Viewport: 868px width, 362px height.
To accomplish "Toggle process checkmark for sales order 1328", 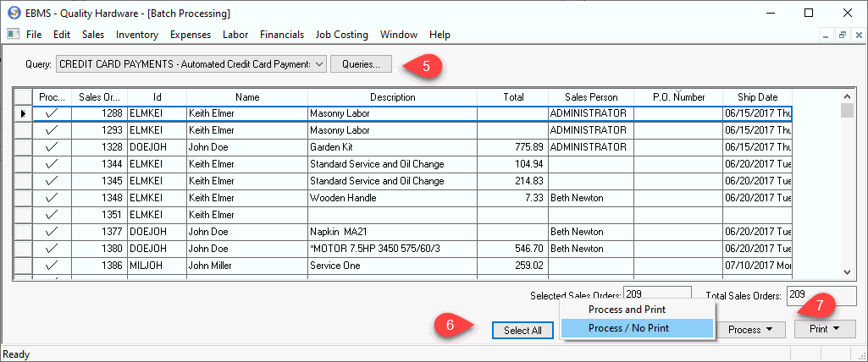I will 52,146.
